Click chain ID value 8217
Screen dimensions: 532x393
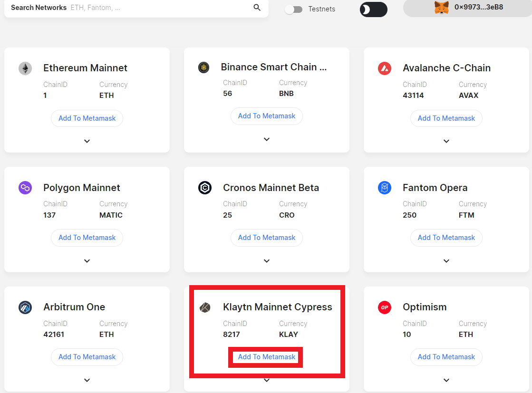pyautogui.click(x=232, y=335)
